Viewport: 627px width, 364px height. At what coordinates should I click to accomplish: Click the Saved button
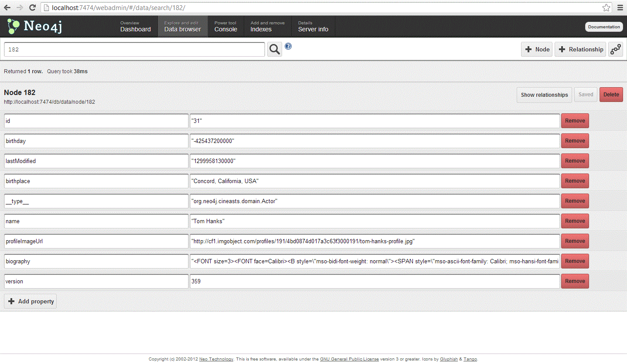(x=586, y=95)
